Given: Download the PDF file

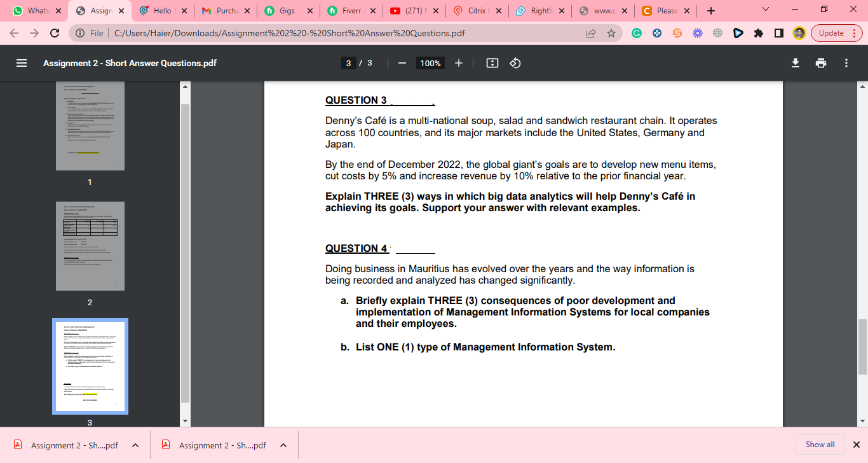Looking at the screenshot, I should tap(795, 63).
